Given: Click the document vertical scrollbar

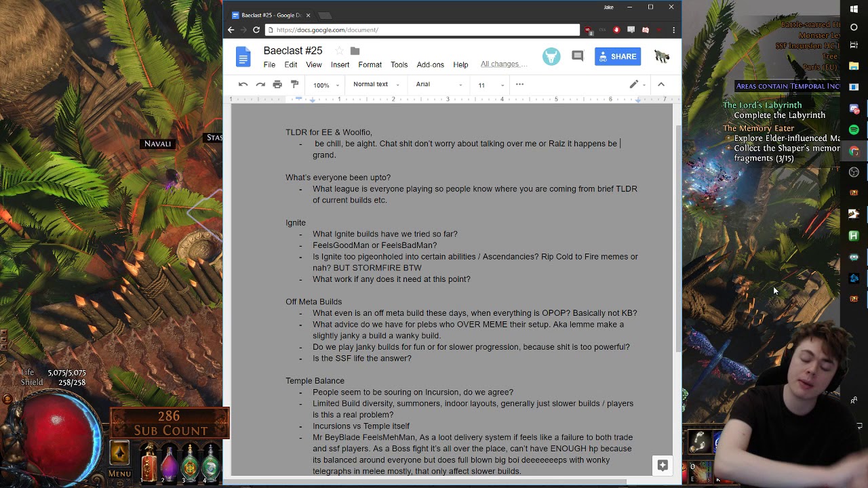Looking at the screenshot, I should [x=677, y=237].
